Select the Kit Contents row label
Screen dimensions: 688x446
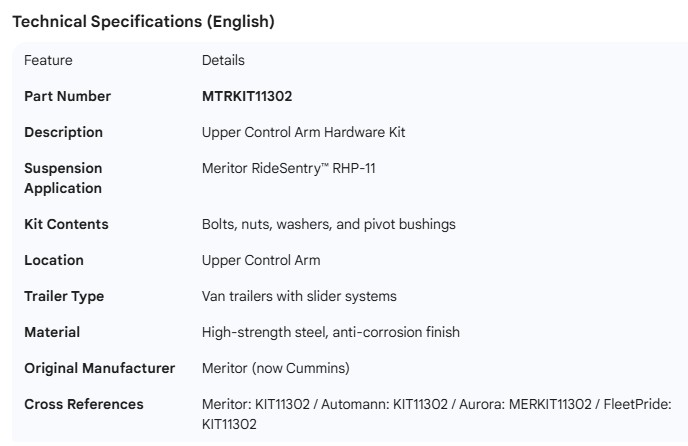coord(66,224)
